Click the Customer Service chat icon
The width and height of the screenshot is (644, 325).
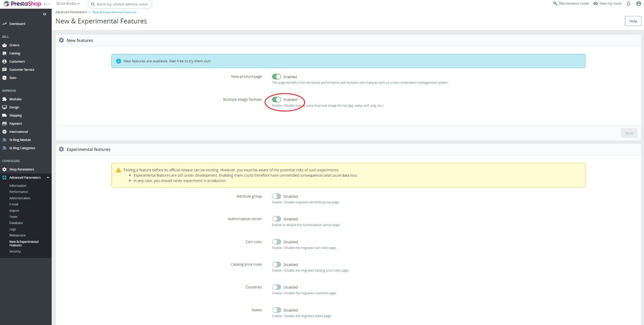4,69
